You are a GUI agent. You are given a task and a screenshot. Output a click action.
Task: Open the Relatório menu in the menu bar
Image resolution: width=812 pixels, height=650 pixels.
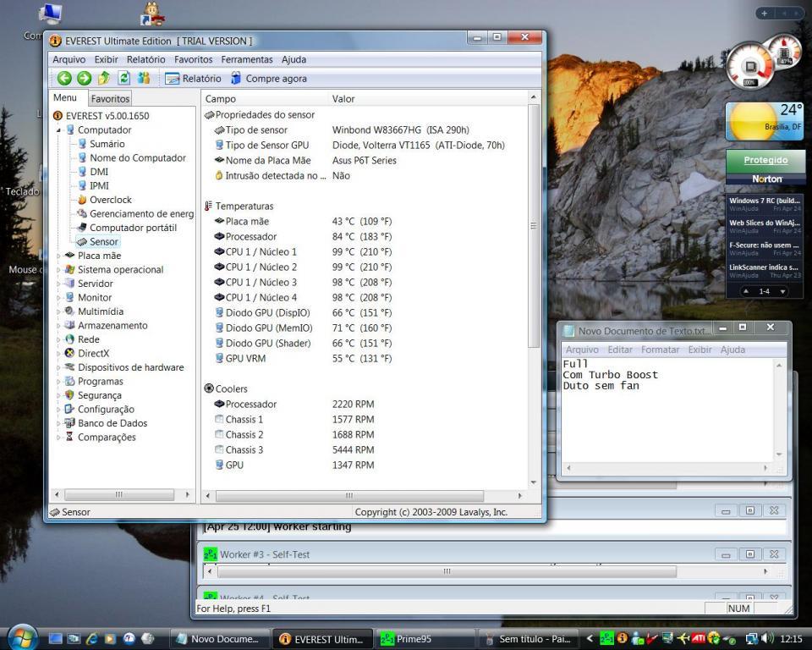[x=146, y=59]
